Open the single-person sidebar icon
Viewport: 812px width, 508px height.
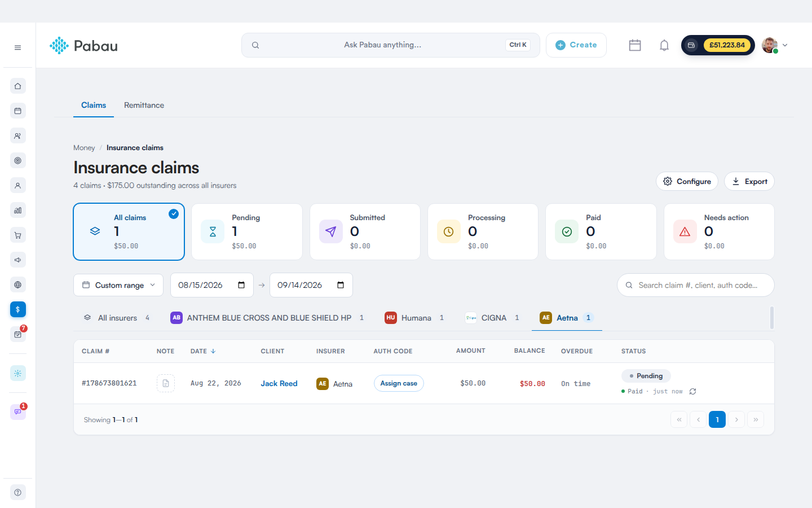pos(18,186)
